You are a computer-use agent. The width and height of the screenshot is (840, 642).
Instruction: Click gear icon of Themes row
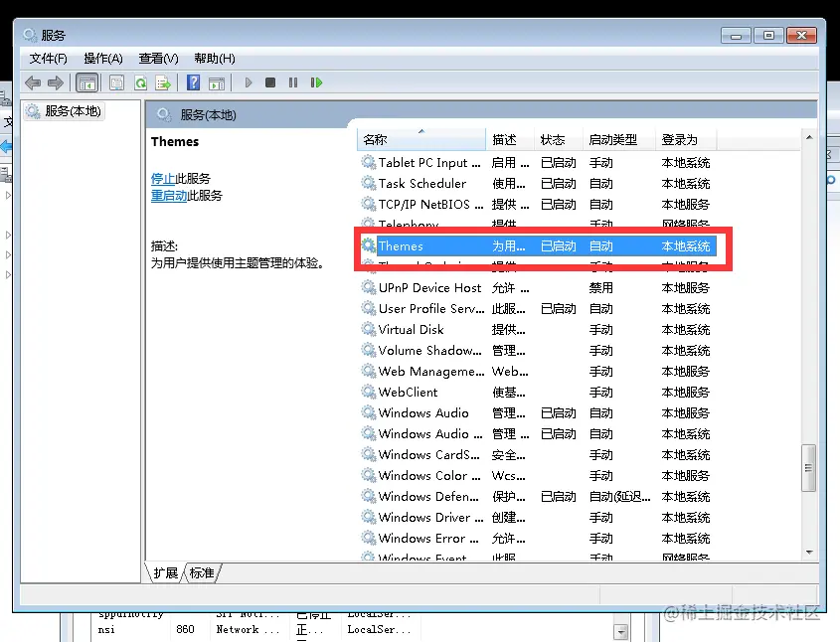(x=369, y=245)
